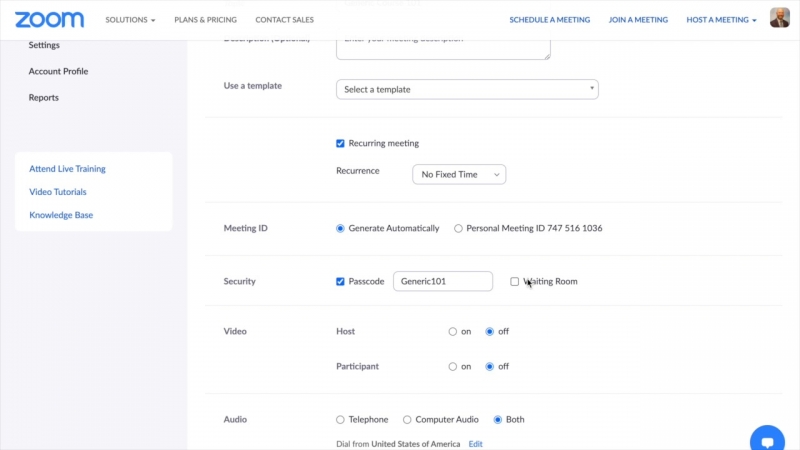Click the Zoom logo
Screen dimensions: 800x450
point(49,19)
